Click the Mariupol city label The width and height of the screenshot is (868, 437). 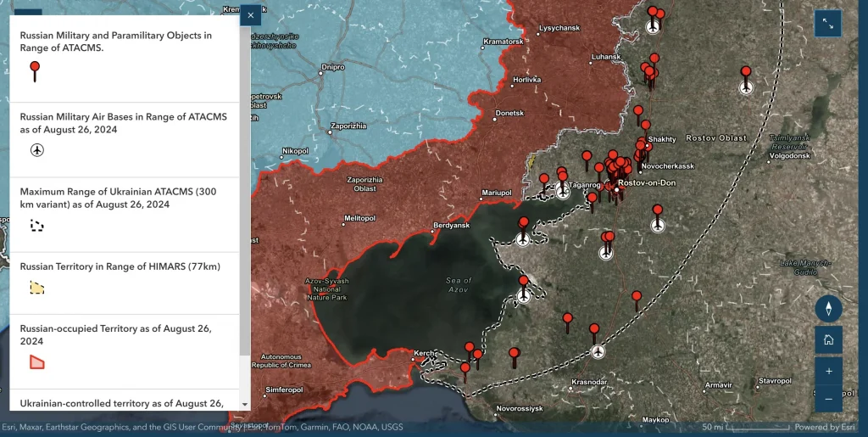point(497,193)
